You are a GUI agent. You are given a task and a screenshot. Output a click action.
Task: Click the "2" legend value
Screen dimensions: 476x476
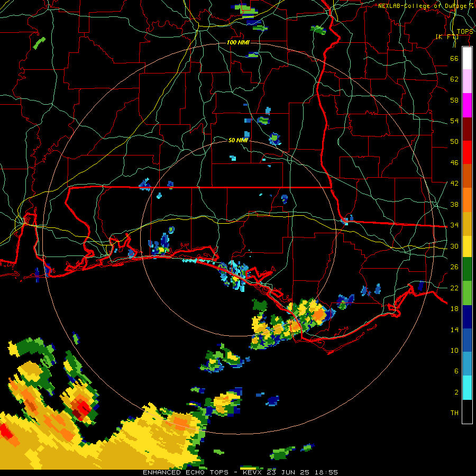tap(456, 392)
